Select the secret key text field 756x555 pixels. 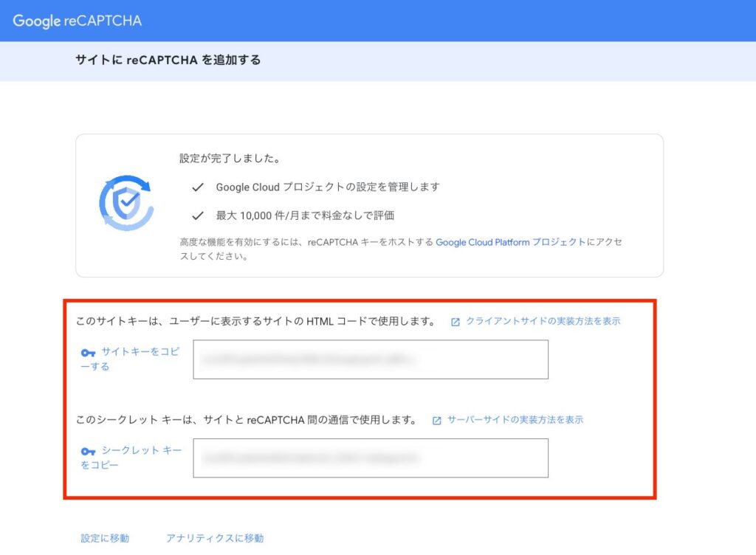point(371,458)
